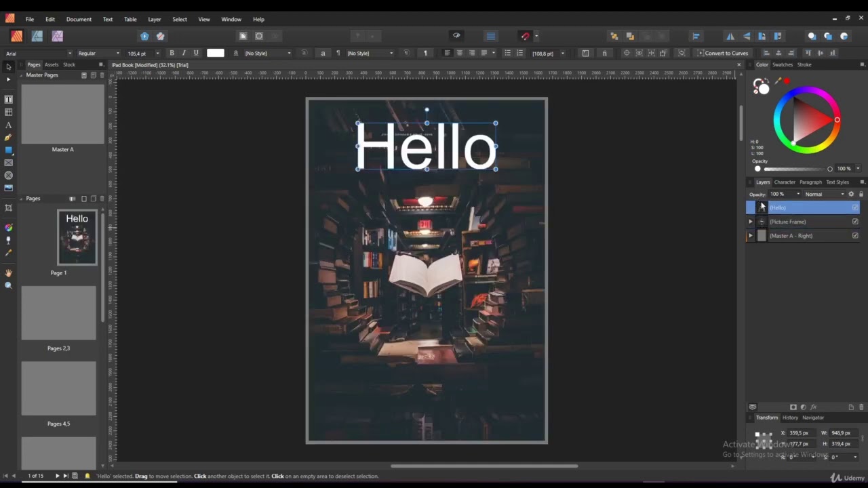Select the Artistic Text tool

[8, 125]
